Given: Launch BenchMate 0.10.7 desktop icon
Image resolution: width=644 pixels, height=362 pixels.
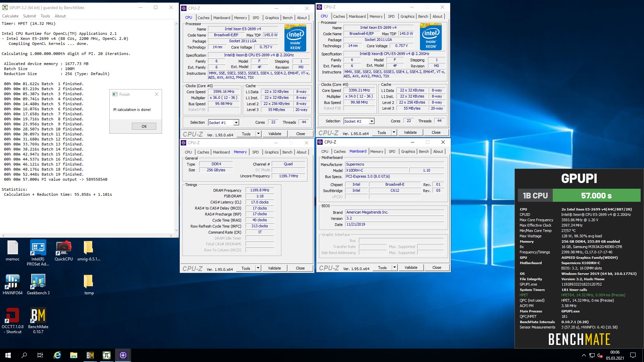Looking at the screenshot, I should click(38, 320).
